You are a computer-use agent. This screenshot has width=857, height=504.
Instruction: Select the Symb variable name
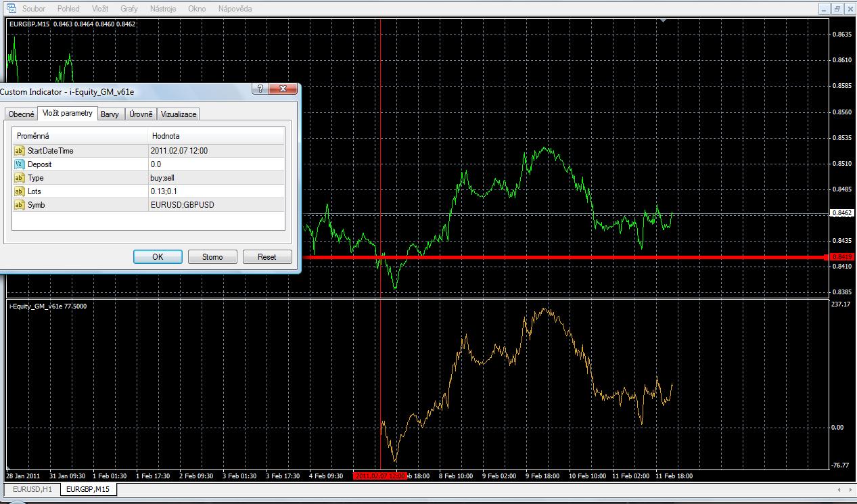[37, 205]
